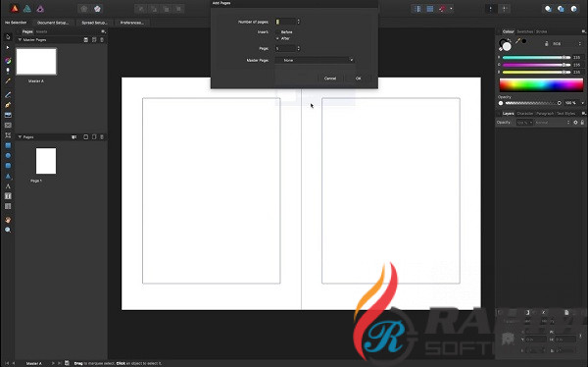This screenshot has height=367, width=588.
Task: Pick a colour from spectrum bar
Action: (x=541, y=85)
